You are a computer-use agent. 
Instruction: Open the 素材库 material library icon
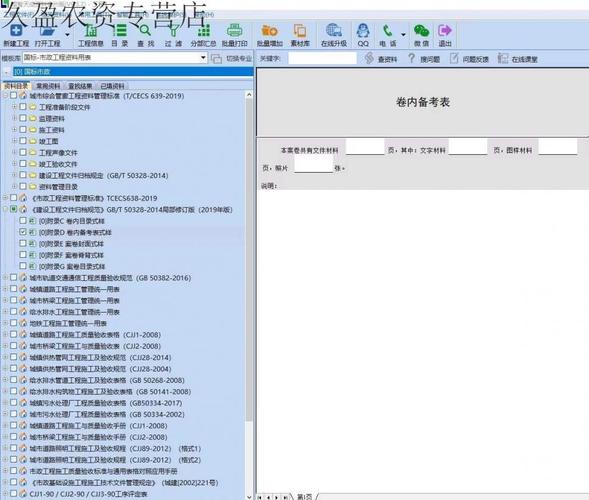(x=300, y=31)
